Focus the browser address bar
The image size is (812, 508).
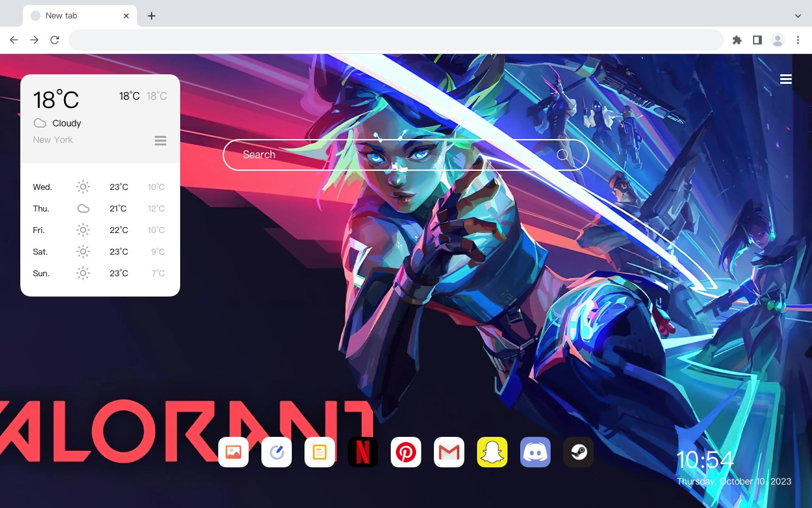pos(396,40)
